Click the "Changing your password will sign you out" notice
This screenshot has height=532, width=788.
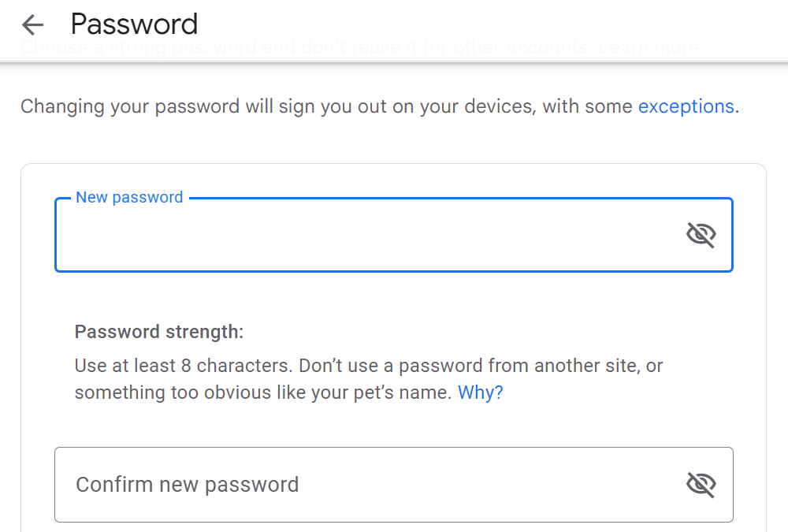[x=236, y=106]
